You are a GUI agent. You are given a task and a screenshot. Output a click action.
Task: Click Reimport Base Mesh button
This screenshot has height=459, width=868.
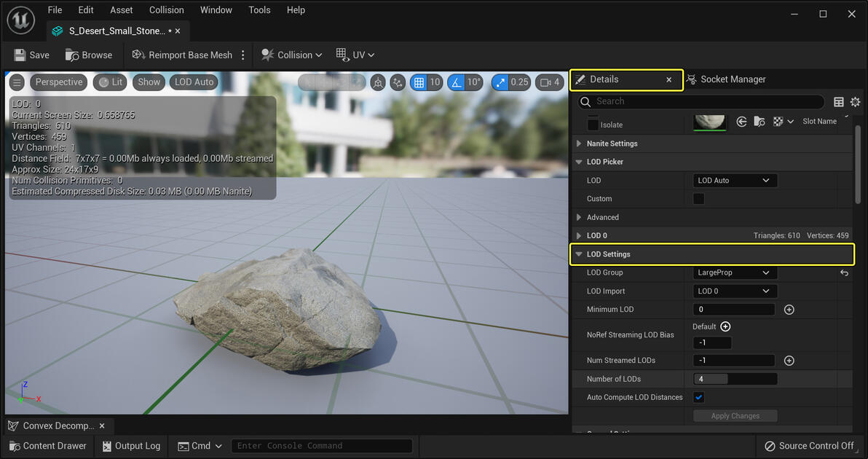click(182, 55)
